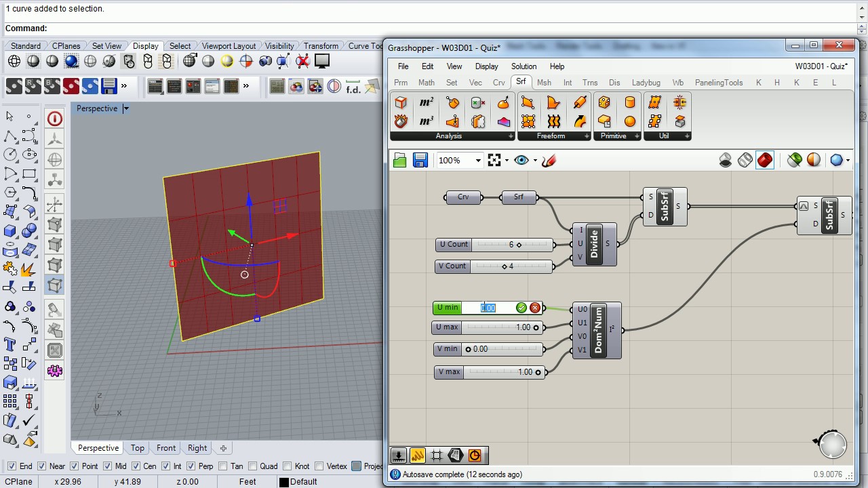868x488 pixels.
Task: Click the Divide Surface component
Action: pos(595,244)
